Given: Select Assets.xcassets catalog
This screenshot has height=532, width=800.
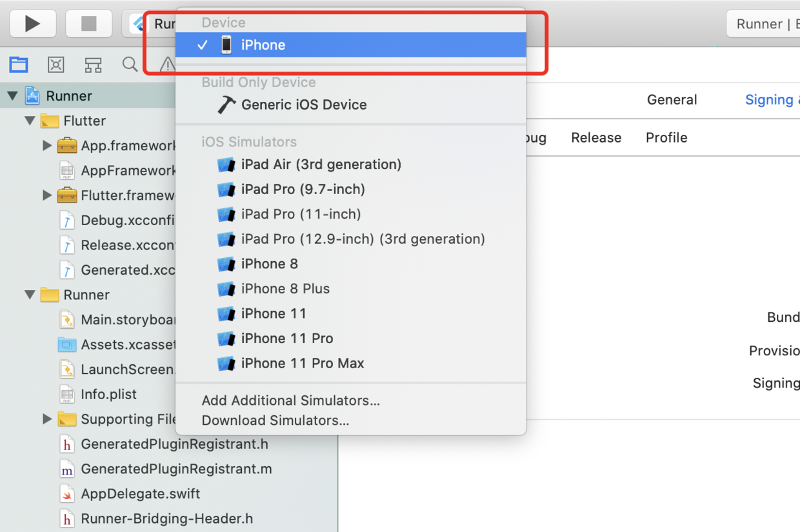Looking at the screenshot, I should [x=116, y=344].
